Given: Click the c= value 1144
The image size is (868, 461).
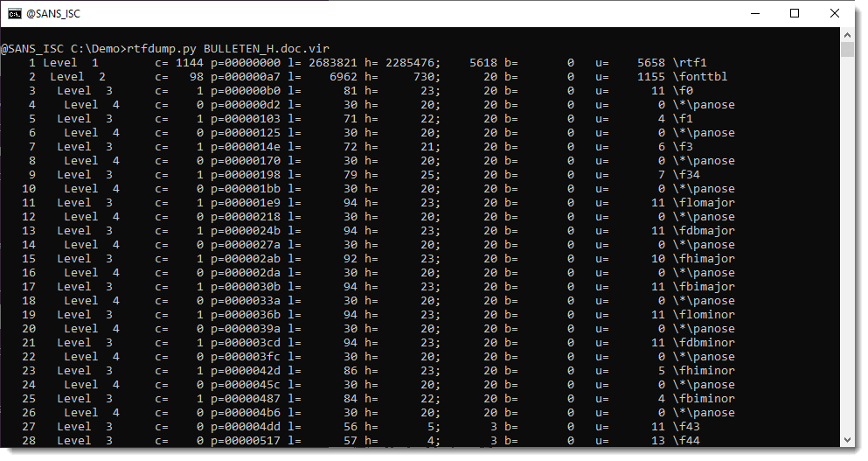Looking at the screenshot, I should [x=190, y=63].
